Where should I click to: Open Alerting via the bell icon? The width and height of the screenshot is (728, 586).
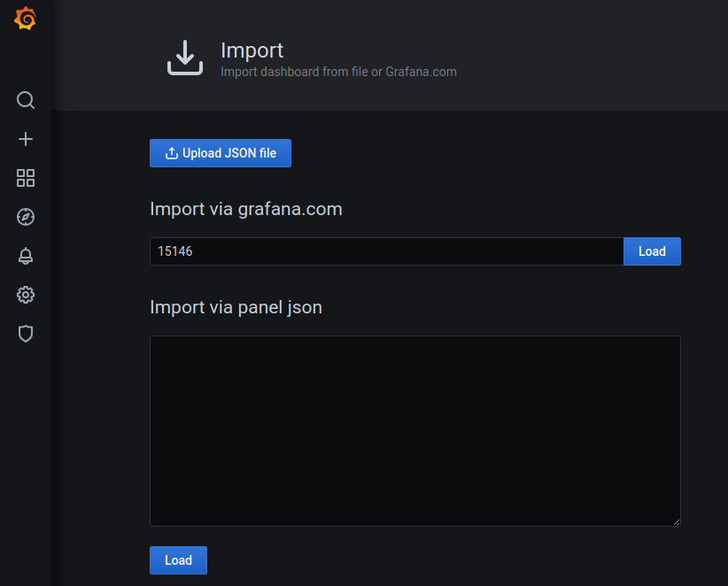tap(26, 256)
